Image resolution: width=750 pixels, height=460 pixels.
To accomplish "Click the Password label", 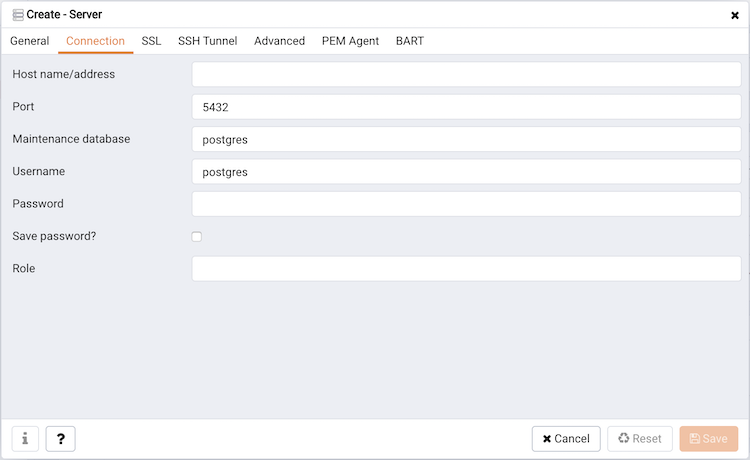I will 38,204.
